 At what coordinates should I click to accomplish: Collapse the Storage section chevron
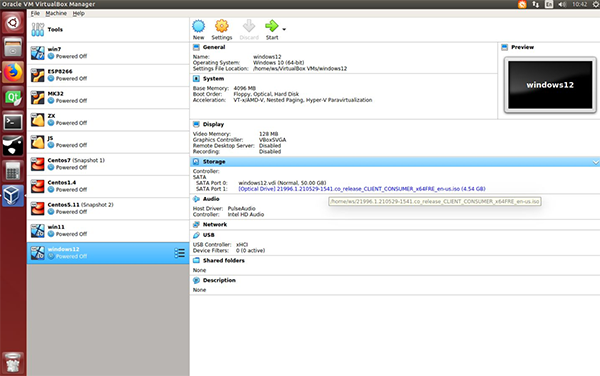tap(595, 162)
